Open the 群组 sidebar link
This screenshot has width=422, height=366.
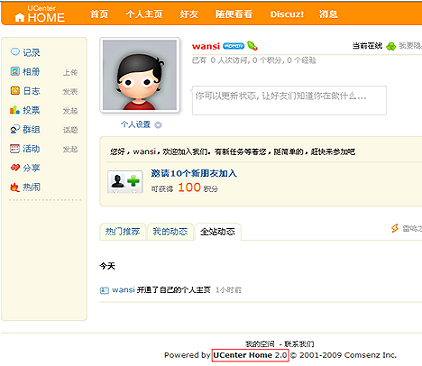pos(31,129)
